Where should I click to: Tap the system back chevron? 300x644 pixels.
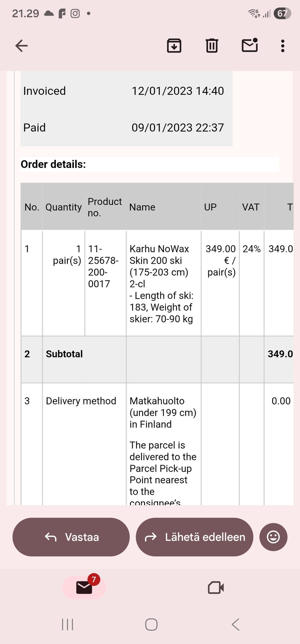(x=236, y=625)
